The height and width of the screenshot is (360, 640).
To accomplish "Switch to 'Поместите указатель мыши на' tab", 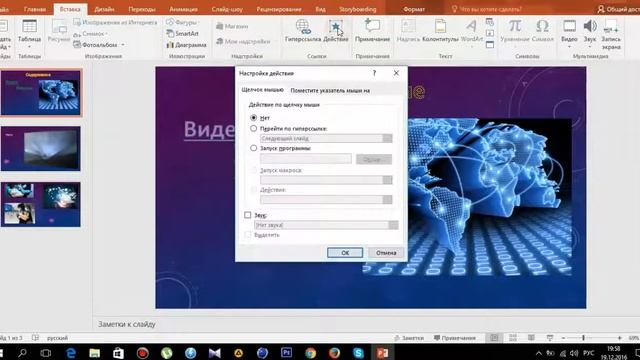I will pos(330,91).
